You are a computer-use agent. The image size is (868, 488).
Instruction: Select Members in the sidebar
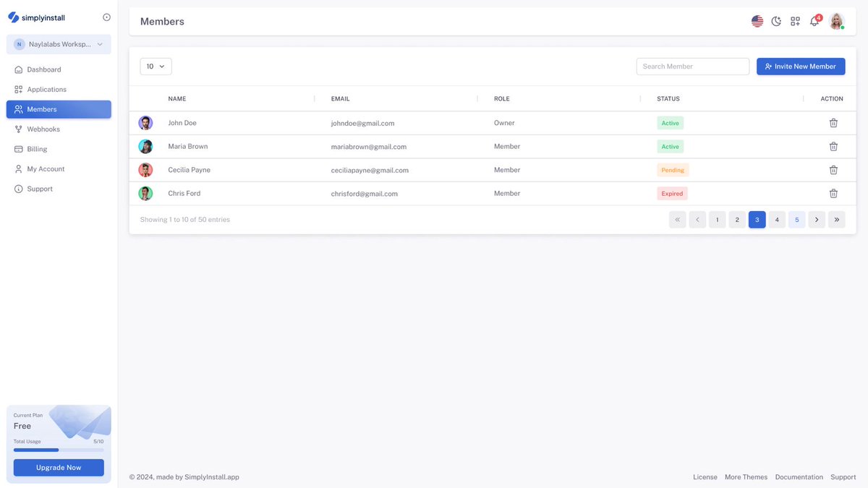(x=59, y=109)
